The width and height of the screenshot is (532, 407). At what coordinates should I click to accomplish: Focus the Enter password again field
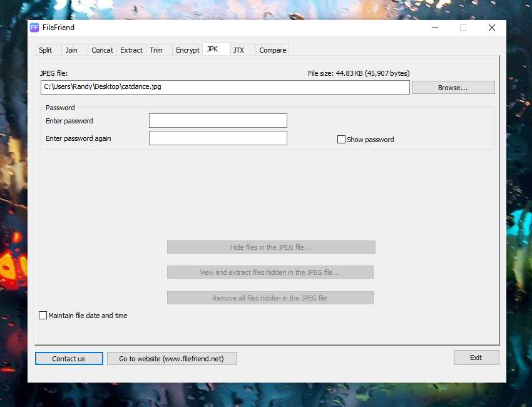pos(218,138)
